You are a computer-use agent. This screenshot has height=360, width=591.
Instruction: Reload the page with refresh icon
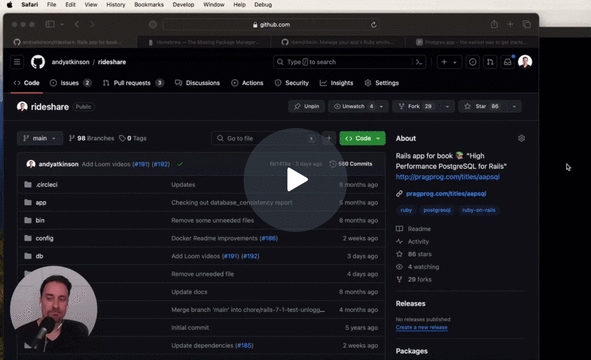click(374, 25)
